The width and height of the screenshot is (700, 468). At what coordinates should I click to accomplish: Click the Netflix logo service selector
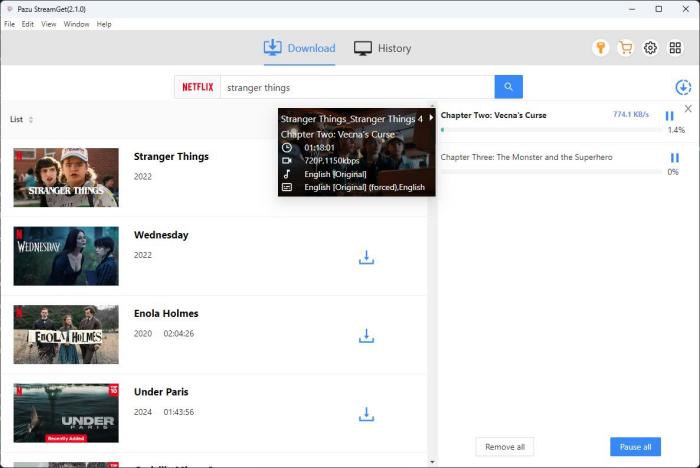197,87
